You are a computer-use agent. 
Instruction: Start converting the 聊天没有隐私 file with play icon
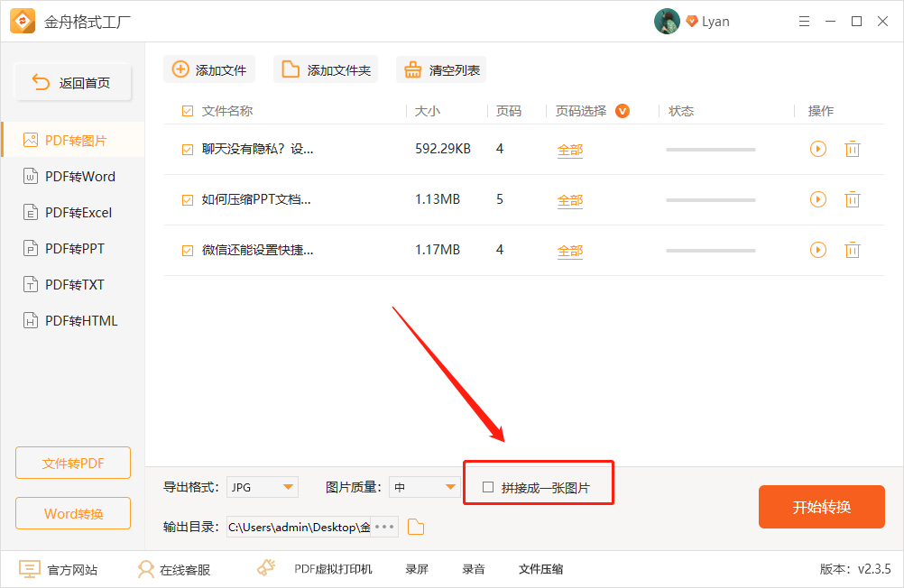[x=817, y=149]
